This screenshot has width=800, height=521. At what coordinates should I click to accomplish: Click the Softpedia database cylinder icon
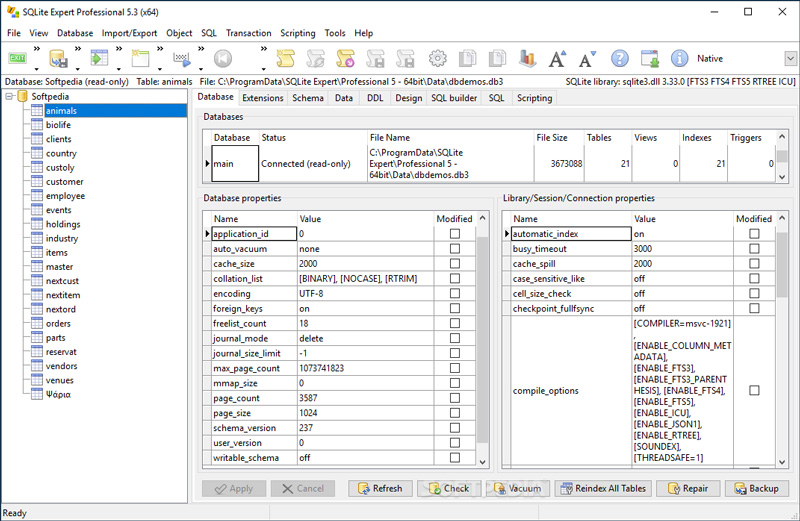[22, 96]
